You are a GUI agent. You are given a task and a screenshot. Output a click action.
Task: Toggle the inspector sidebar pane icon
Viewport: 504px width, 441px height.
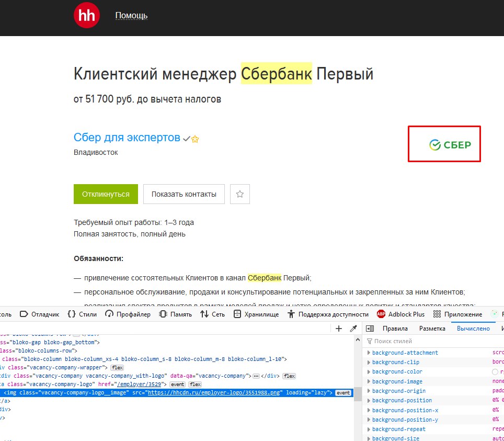click(x=370, y=329)
